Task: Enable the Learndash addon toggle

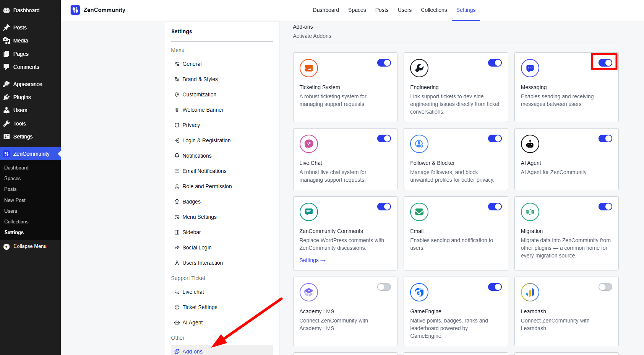Action: [x=605, y=287]
